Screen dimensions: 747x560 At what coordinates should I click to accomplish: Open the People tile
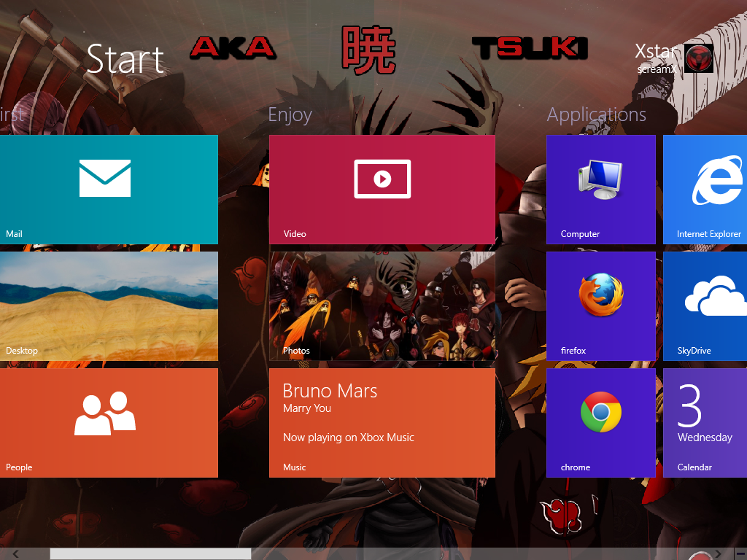(x=109, y=423)
